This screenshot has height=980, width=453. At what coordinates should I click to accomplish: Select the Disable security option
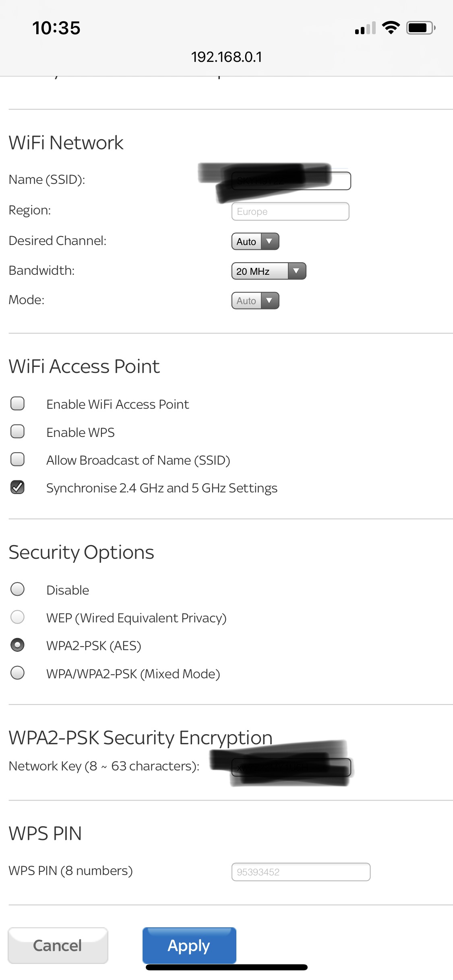17,589
